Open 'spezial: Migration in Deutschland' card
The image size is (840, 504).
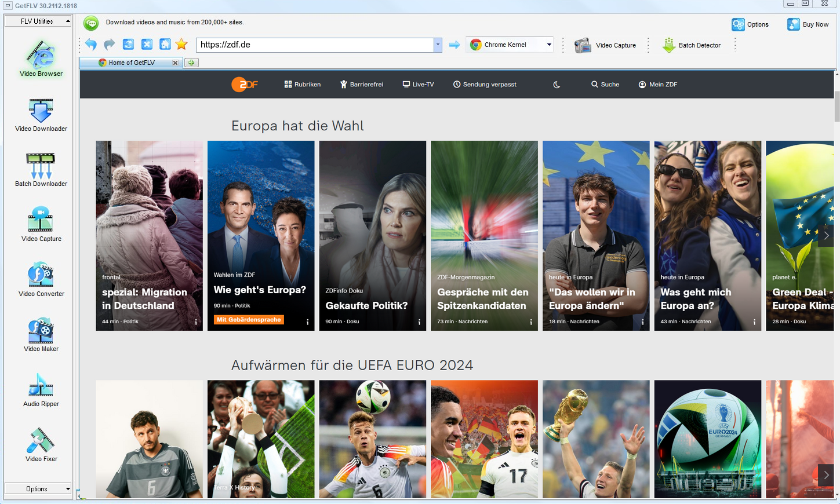[x=149, y=236]
